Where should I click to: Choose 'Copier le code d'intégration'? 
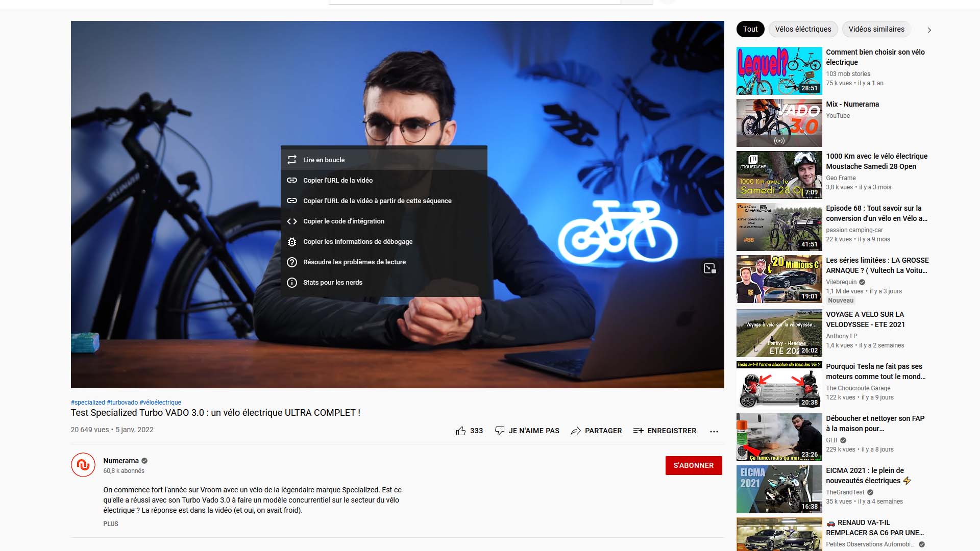[x=384, y=221]
